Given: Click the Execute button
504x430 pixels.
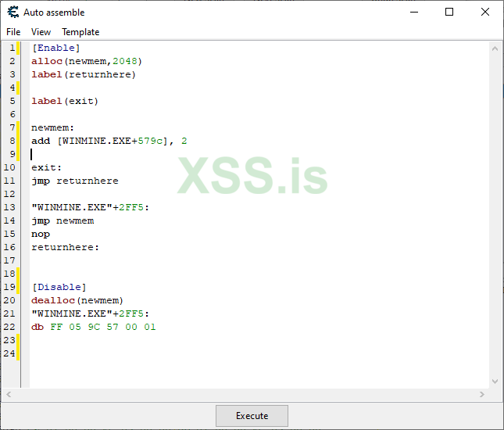Looking at the screenshot, I should [x=252, y=415].
